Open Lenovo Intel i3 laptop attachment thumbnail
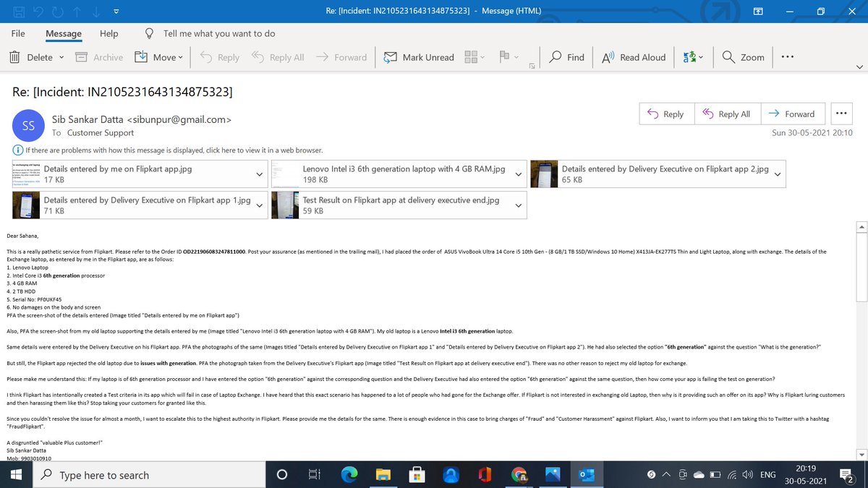 (x=285, y=174)
